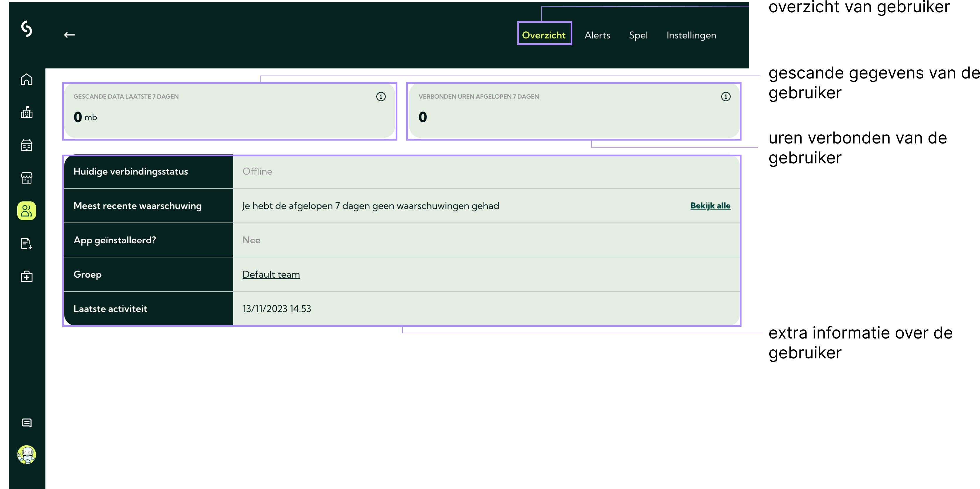Switch to the Spel tab
The height and width of the screenshot is (489, 980).
(638, 35)
